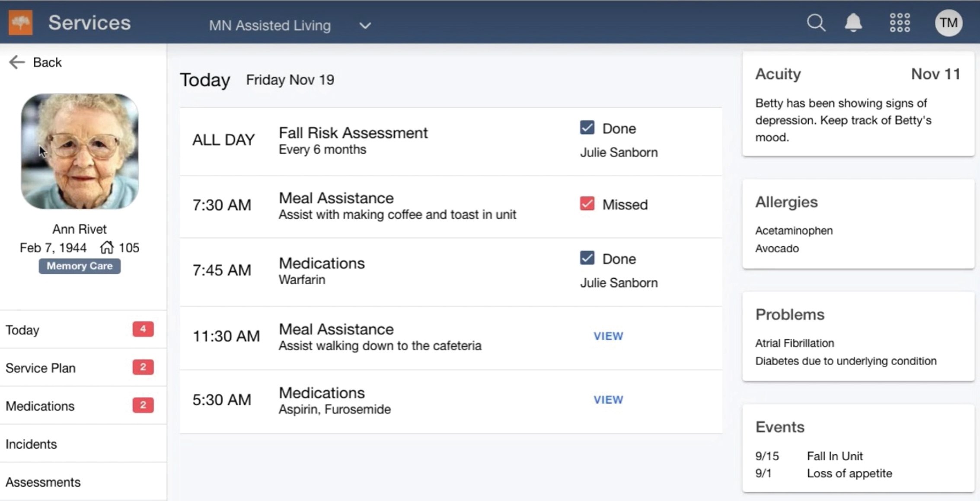
Task: Uncheck Done on the 7:45 Medications task
Action: (x=587, y=258)
